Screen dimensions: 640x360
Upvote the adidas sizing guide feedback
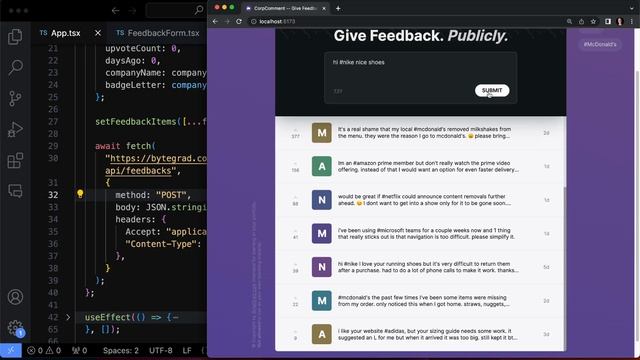(x=296, y=334)
